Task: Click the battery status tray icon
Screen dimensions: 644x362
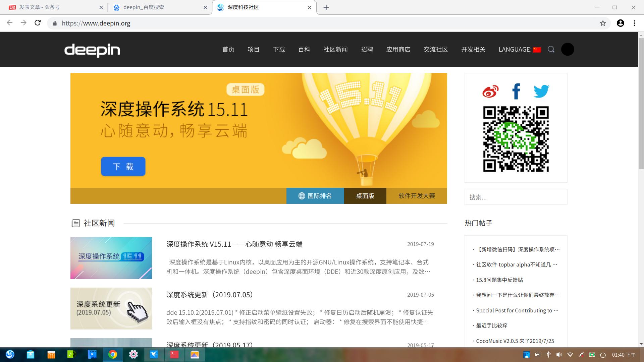Action: pyautogui.click(x=592, y=355)
